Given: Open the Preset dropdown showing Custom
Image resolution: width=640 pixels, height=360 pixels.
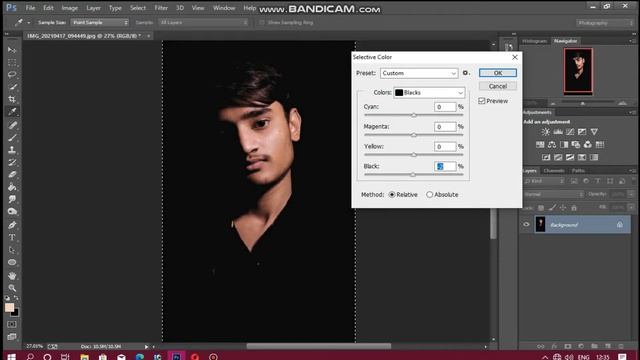Looking at the screenshot, I should [419, 73].
